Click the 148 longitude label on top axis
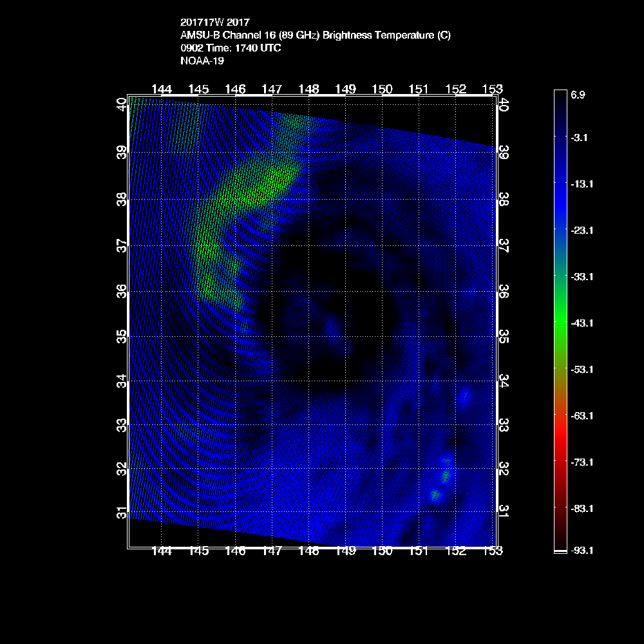Viewport: 644px width, 644px height. (309, 89)
